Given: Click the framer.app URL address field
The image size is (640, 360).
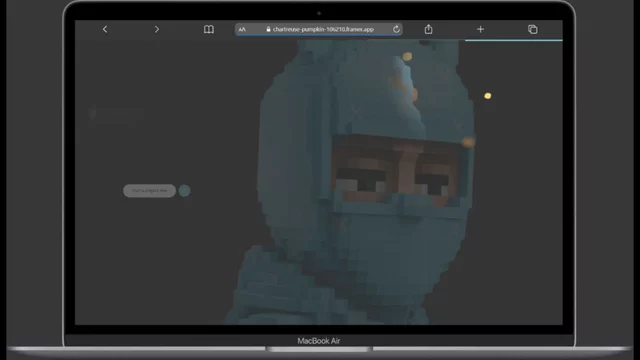Looking at the screenshot, I should (x=319, y=29).
